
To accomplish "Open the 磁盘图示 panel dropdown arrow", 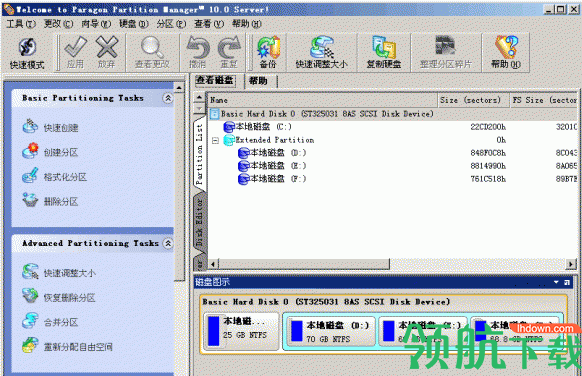I will [x=556, y=282].
